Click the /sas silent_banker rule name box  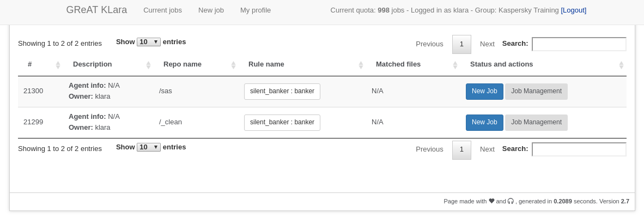pos(282,91)
